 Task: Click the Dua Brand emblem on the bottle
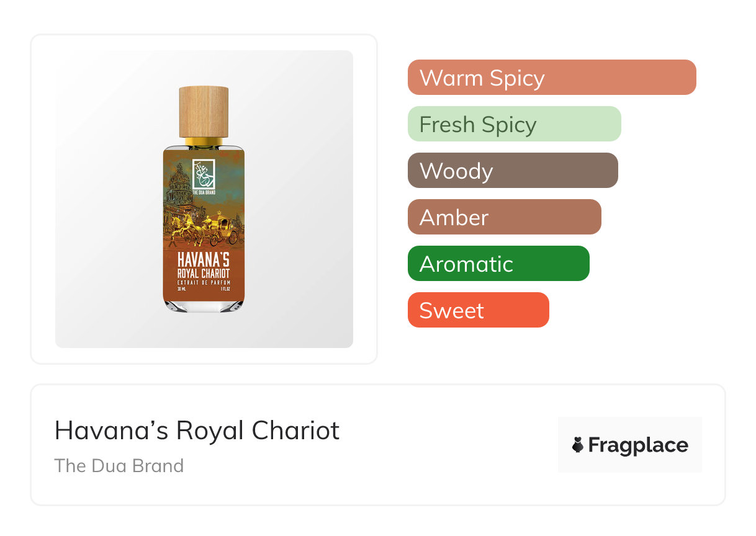click(203, 174)
